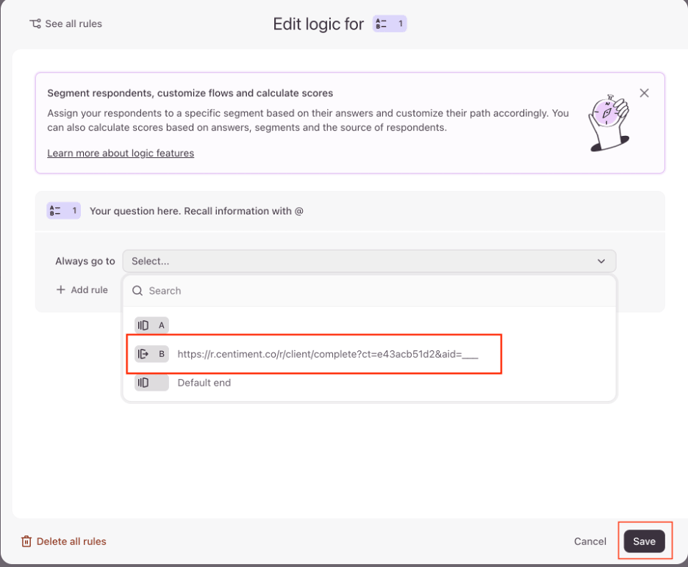Click the question 1 badge in the title

point(390,24)
